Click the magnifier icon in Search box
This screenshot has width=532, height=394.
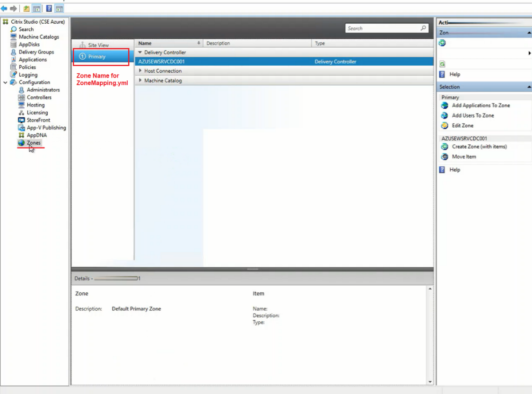click(x=423, y=28)
